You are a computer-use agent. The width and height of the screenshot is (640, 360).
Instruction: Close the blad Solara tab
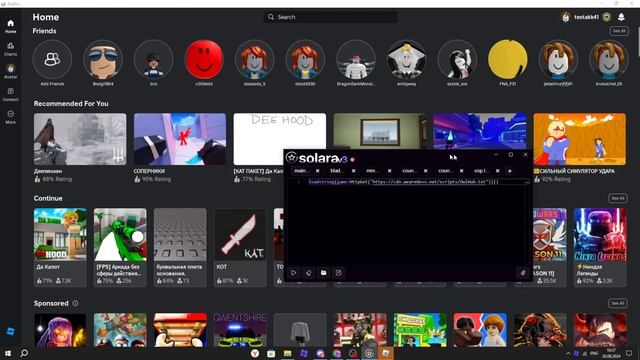pos(353,171)
